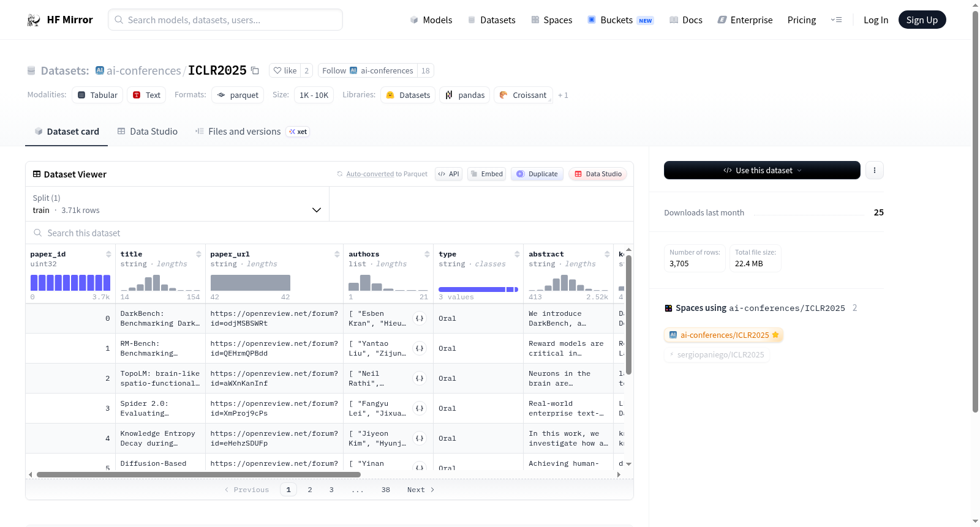
Task: Open the Datasets nav item
Action: click(492, 20)
